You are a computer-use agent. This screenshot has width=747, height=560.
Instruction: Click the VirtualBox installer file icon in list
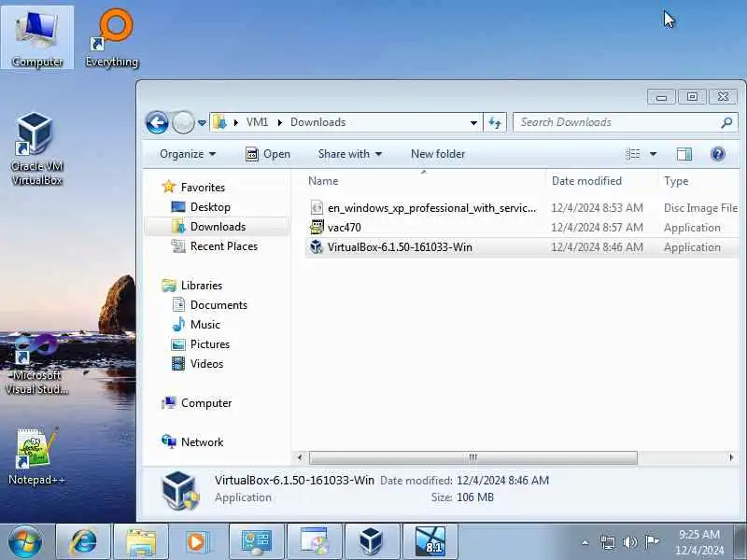[317, 246]
